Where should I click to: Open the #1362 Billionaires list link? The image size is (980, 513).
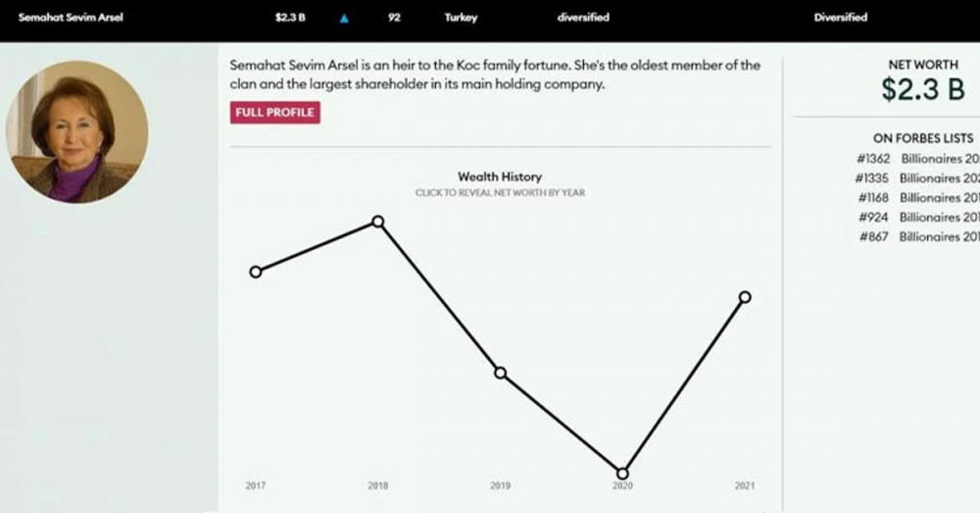click(916, 159)
